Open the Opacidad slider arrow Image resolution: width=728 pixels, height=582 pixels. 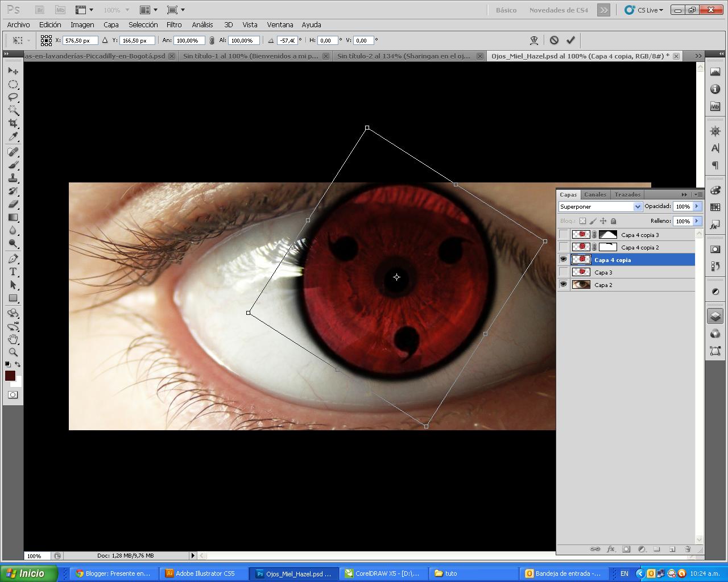click(x=697, y=206)
